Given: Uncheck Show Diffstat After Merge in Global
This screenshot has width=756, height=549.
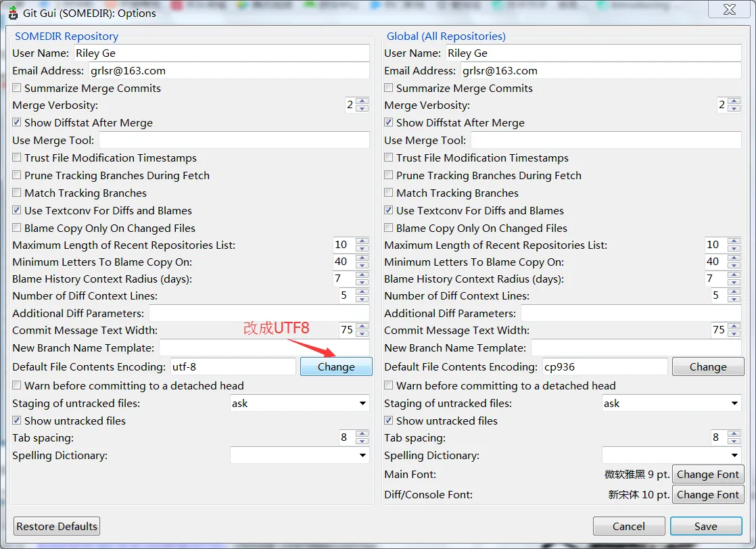Looking at the screenshot, I should click(389, 122).
